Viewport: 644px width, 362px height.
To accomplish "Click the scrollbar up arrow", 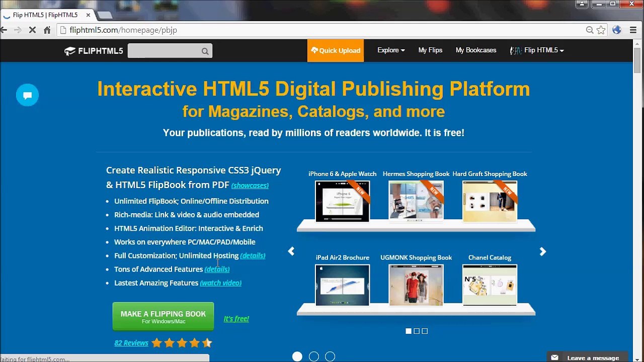I will tap(637, 44).
